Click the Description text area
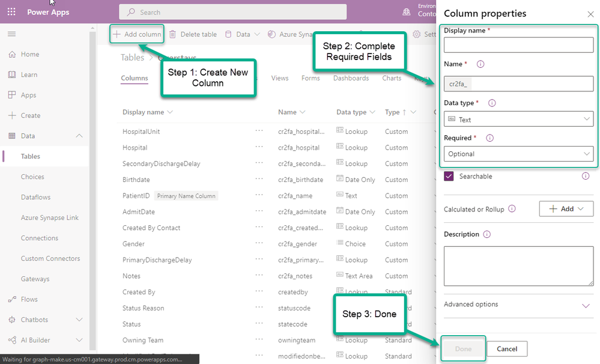The height and width of the screenshot is (364, 600). [518, 266]
